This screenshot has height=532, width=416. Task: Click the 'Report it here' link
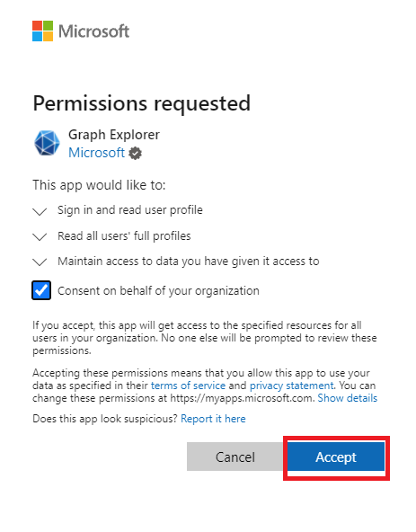[213, 419]
